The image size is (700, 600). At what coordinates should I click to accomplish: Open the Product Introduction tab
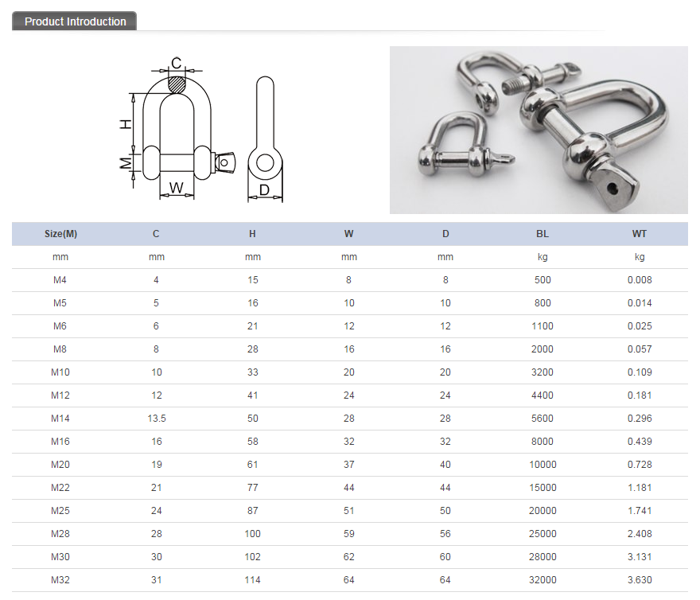75,21
